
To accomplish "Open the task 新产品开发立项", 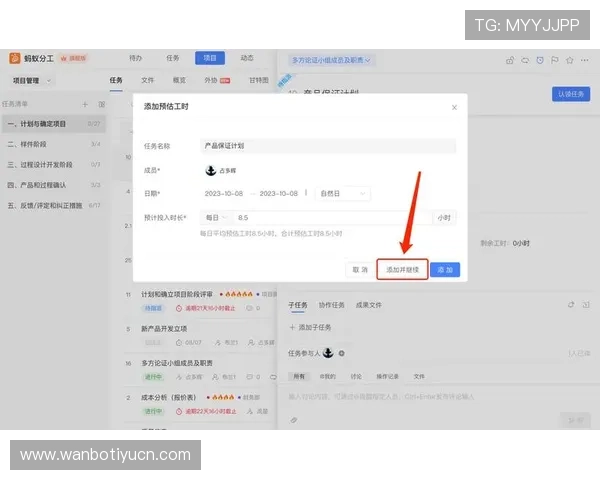I will click(x=164, y=329).
